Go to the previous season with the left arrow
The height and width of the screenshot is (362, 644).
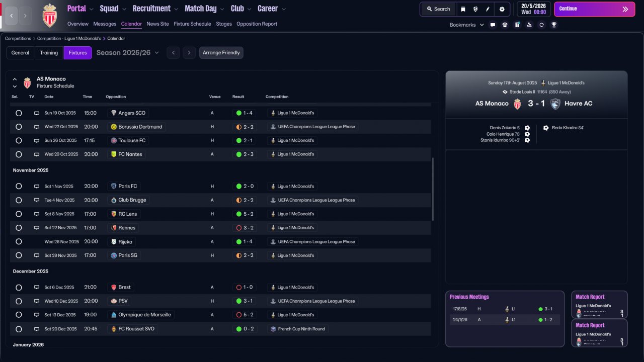[x=173, y=53]
